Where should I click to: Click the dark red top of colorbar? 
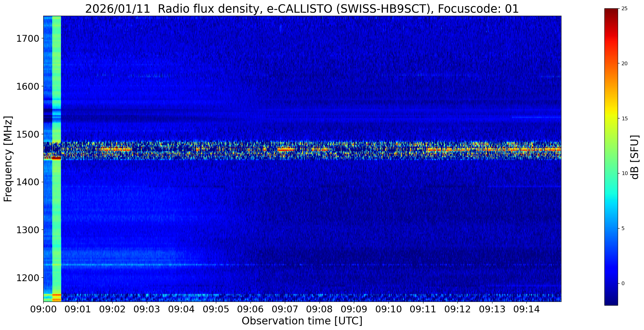[x=611, y=13]
